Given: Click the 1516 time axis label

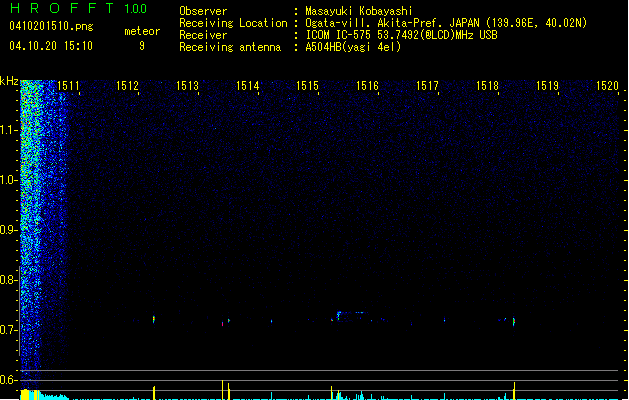Looking at the screenshot, I should 367,86.
